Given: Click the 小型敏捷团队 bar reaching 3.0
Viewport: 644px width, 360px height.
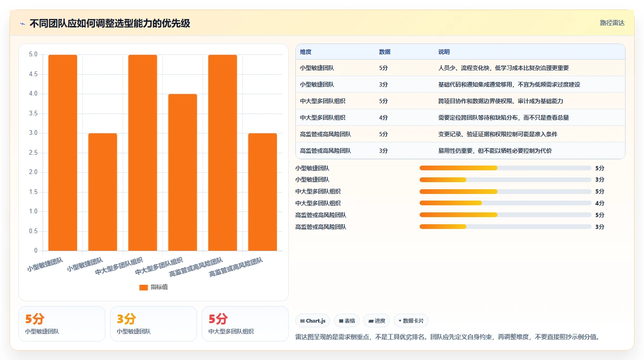Looking at the screenshot, I should pyautogui.click(x=103, y=192).
